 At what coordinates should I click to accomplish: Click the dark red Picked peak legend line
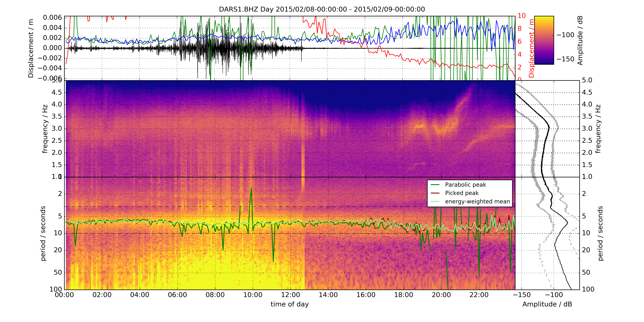pos(435,193)
